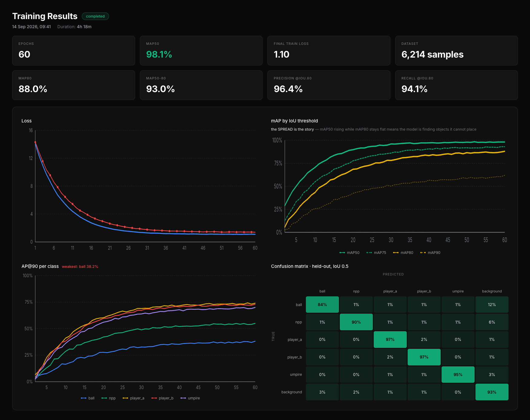The image size is (530, 420).
Task: Select the MAP50-80 93.0% card
Action: (x=201, y=85)
